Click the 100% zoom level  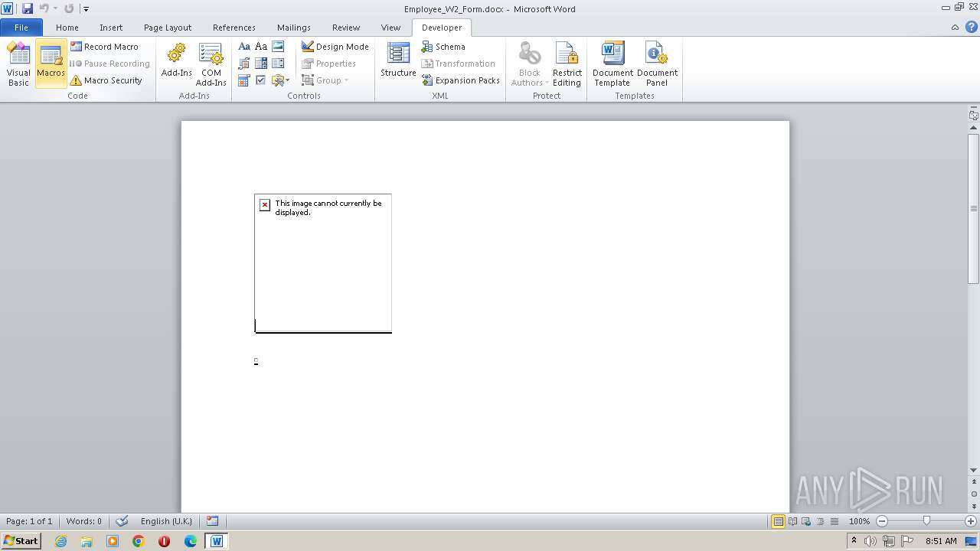859,521
